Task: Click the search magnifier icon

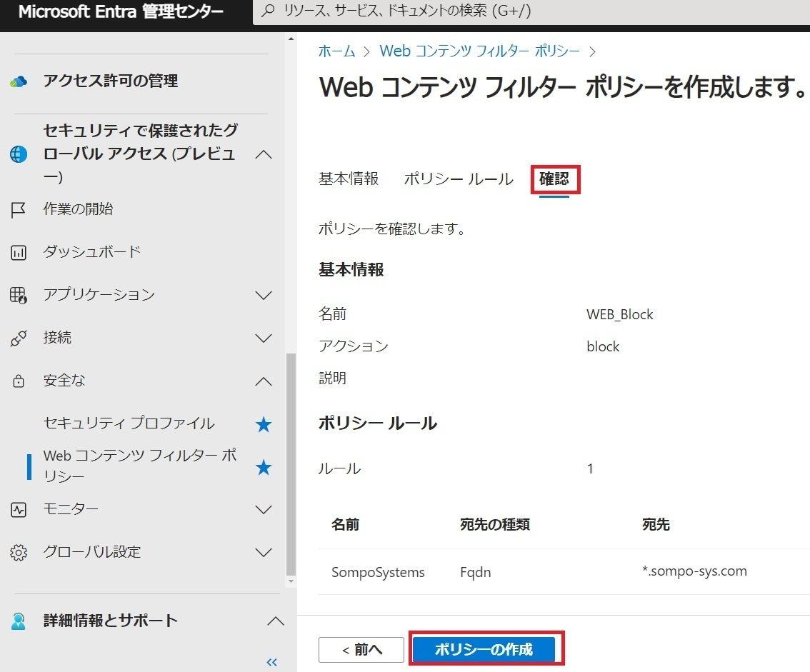Action: (268, 10)
